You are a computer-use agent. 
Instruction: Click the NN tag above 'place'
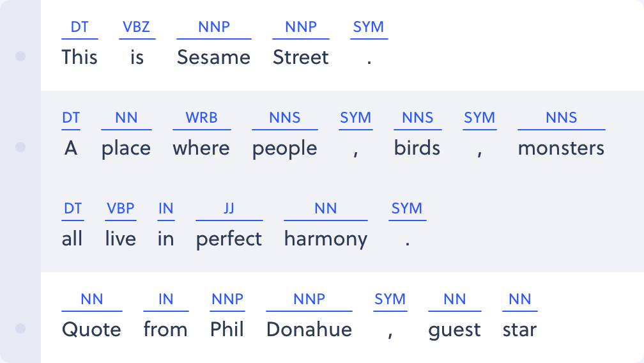(x=126, y=118)
